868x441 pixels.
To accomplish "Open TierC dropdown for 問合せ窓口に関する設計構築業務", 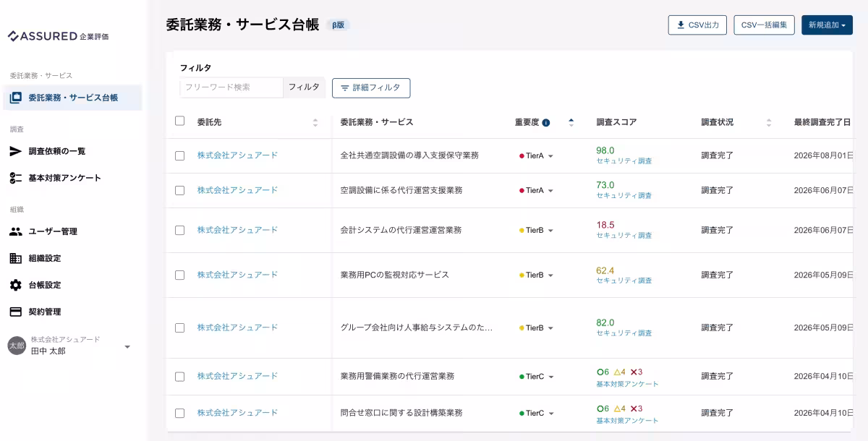I will pos(537,414).
